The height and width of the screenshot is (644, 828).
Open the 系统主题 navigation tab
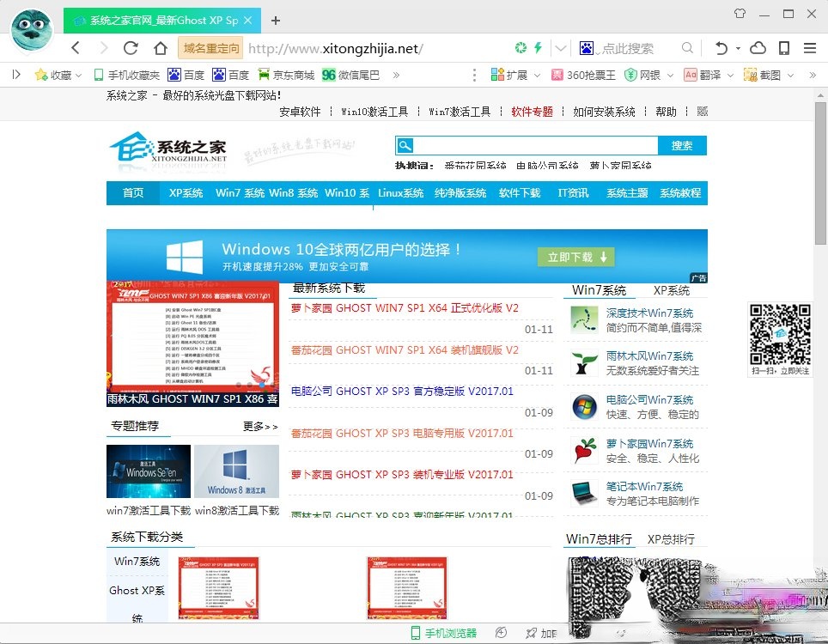pos(627,192)
